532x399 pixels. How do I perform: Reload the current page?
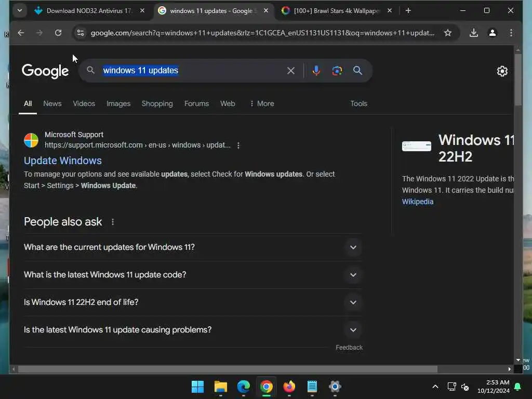click(58, 33)
